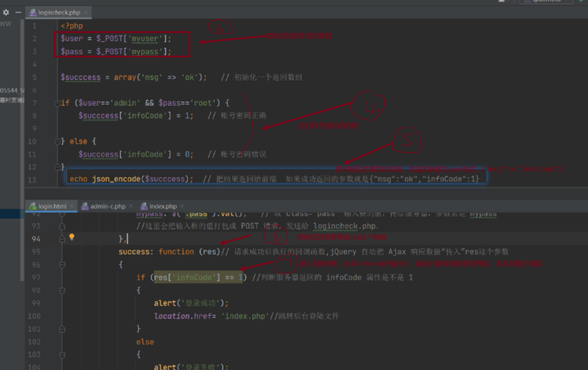Click the vertical scrollbar of the project panel
Screen dimensions: 588x370
22,150
